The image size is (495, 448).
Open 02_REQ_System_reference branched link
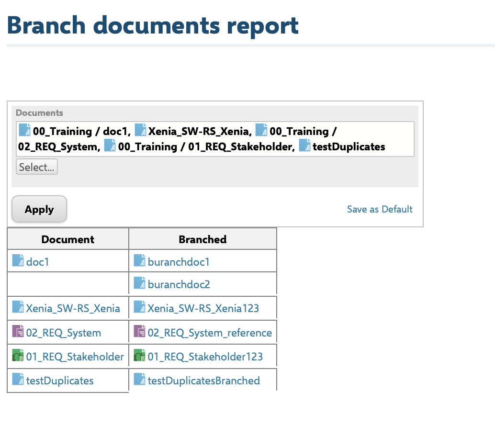210,333
